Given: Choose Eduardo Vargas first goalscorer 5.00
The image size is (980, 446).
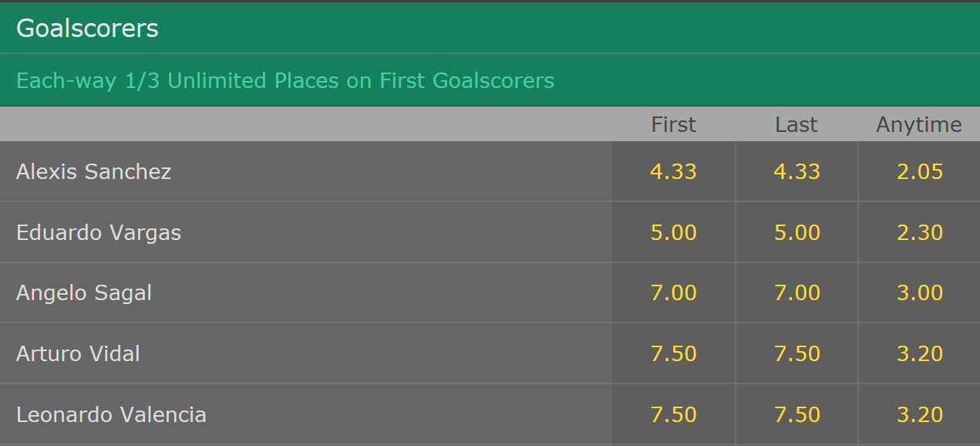Looking at the screenshot, I should pos(673,232).
